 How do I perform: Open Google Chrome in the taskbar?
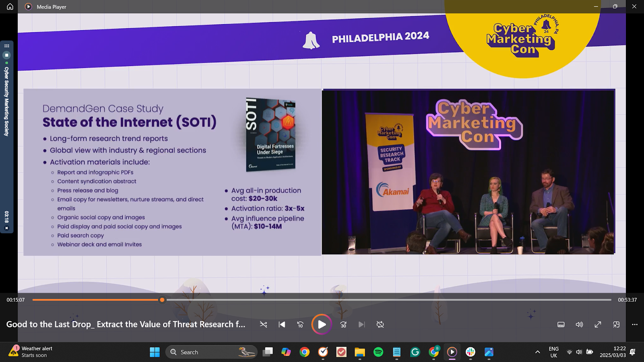coord(305,352)
